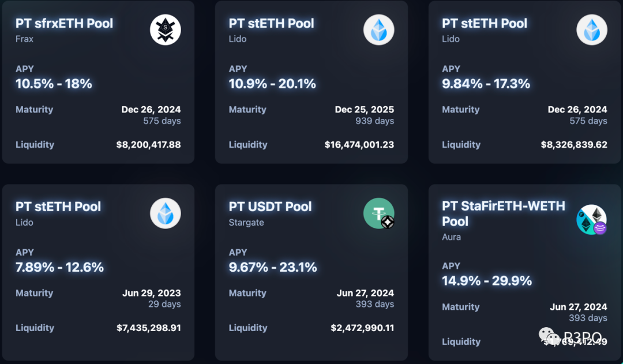Screen dimensions: 623x364
Task: Click the $8,326,839.62 liquidity amount
Action: tap(574, 145)
